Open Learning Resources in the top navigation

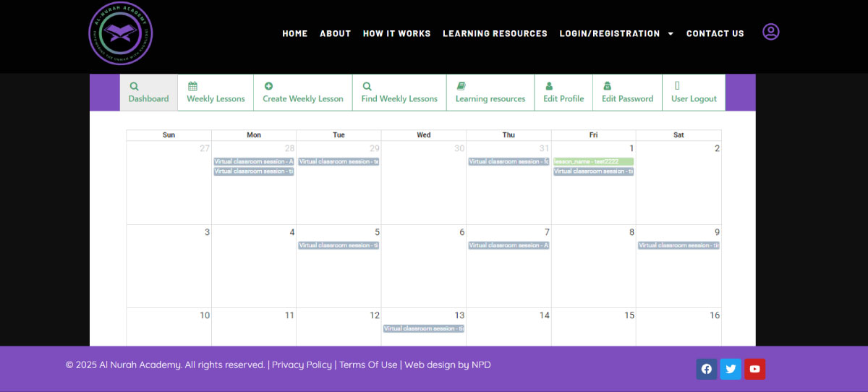495,33
